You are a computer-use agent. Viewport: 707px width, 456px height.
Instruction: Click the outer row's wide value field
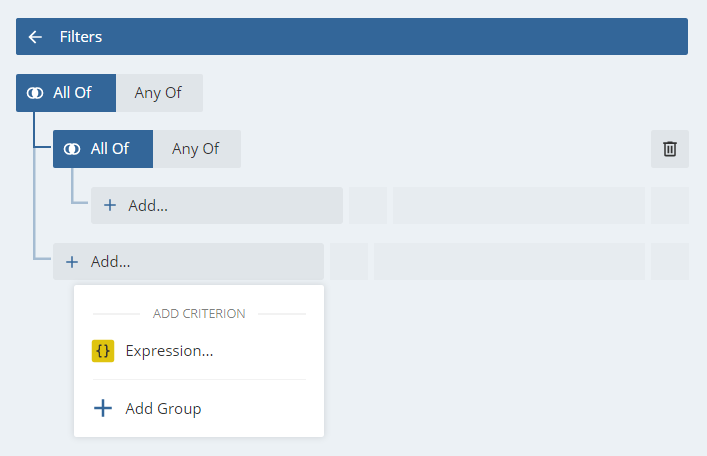coord(509,262)
